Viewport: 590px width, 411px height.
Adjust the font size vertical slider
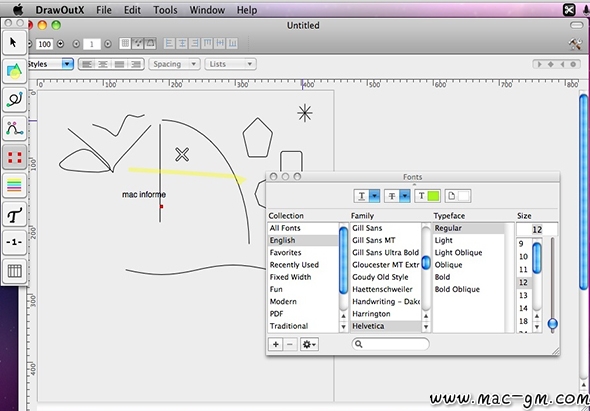click(552, 323)
